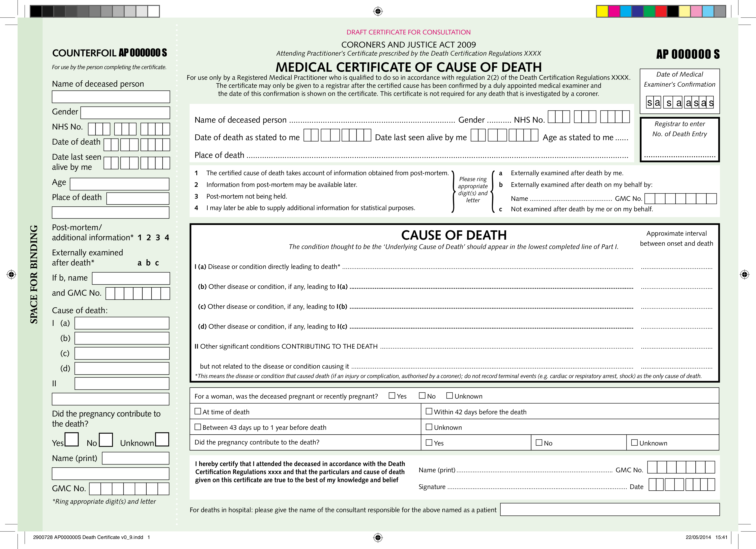
Task: Click the hospital consultant name field
Action: tap(610, 509)
